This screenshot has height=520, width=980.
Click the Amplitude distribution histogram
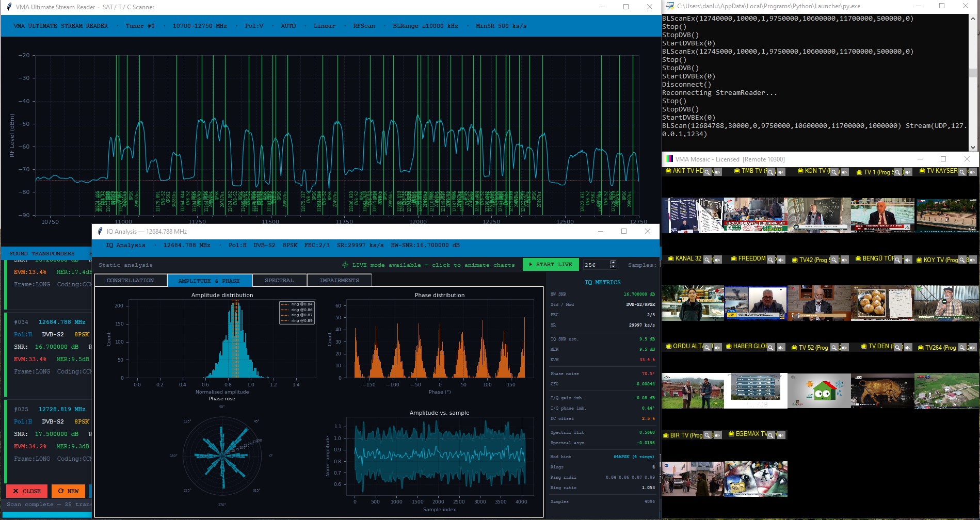(222, 339)
